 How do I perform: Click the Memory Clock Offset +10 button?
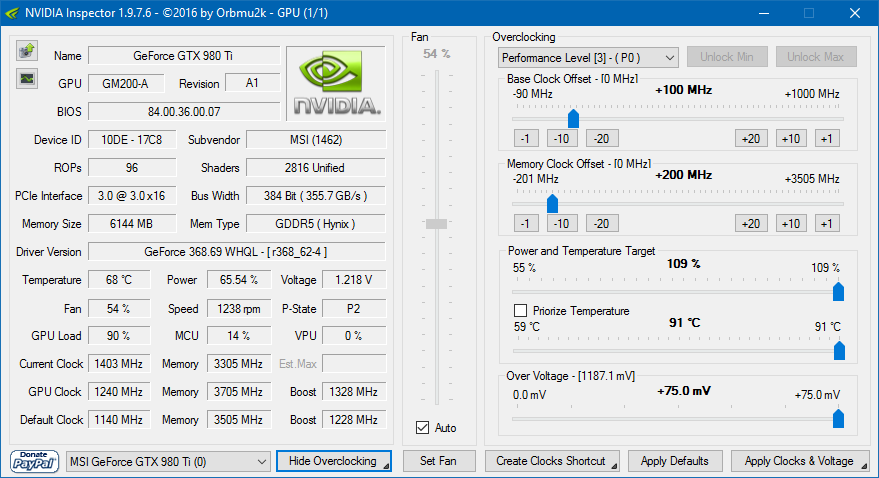click(792, 224)
